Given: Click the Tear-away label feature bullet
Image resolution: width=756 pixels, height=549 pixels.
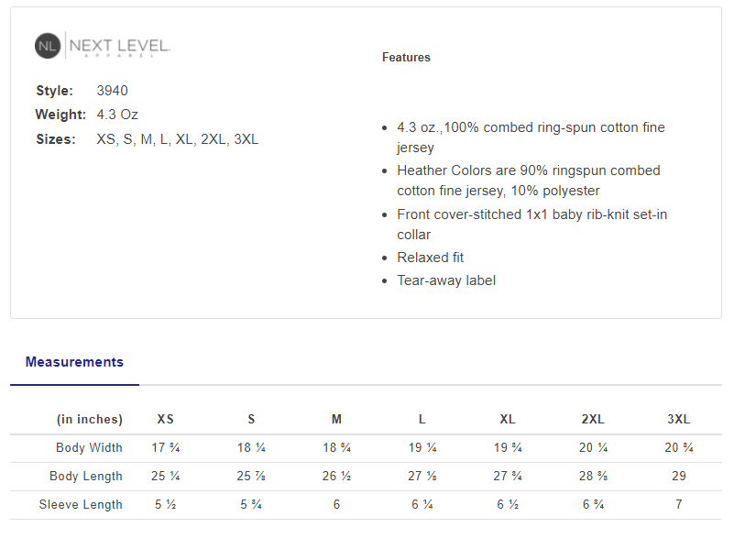Looking at the screenshot, I should pyautogui.click(x=446, y=280).
